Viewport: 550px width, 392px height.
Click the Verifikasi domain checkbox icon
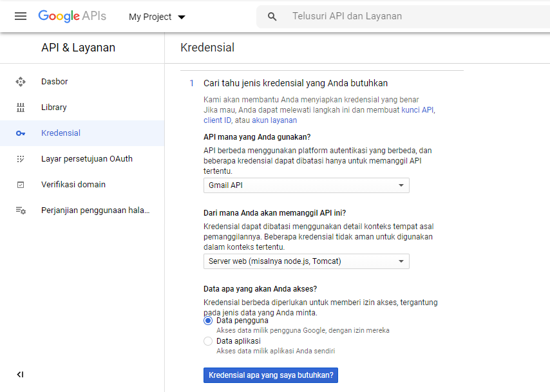tap(21, 185)
